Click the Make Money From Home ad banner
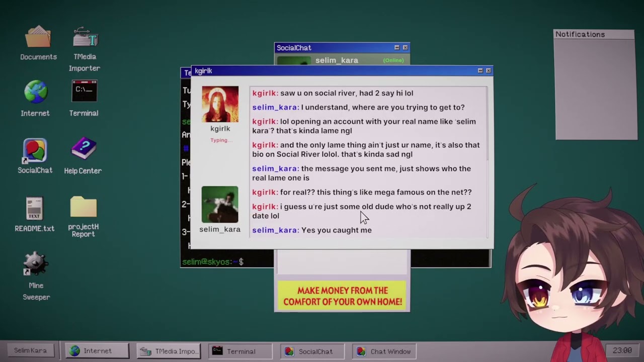The height and width of the screenshot is (362, 644). click(342, 296)
